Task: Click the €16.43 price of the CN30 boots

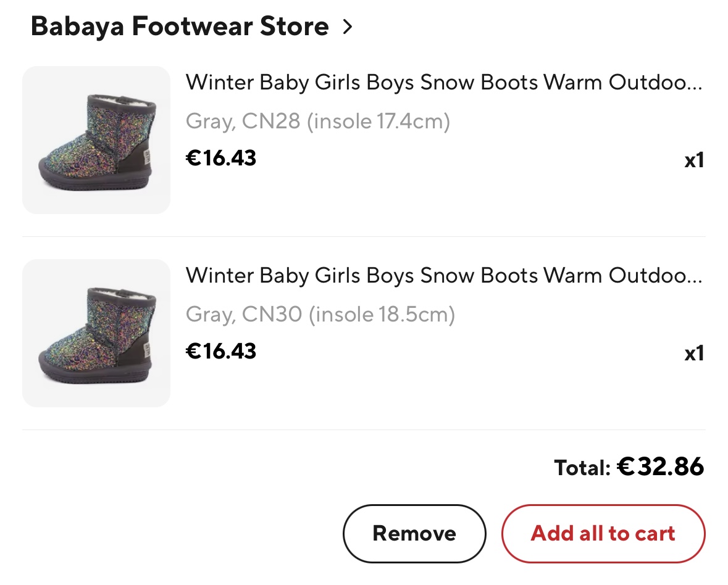Action: coord(221,351)
